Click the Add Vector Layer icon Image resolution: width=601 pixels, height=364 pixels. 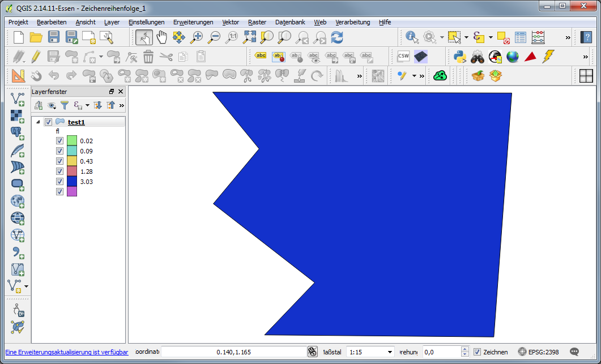click(17, 100)
